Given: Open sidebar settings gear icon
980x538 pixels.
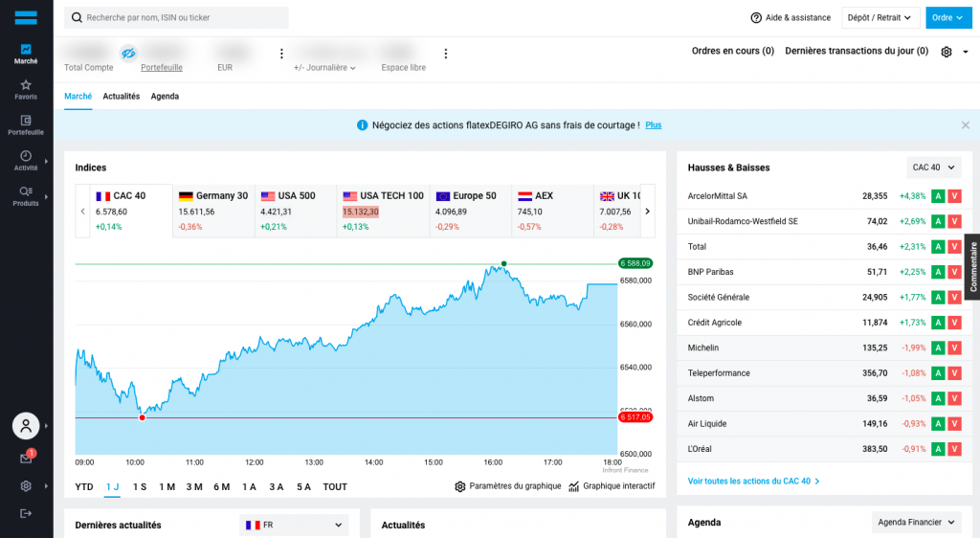Looking at the screenshot, I should (x=26, y=486).
